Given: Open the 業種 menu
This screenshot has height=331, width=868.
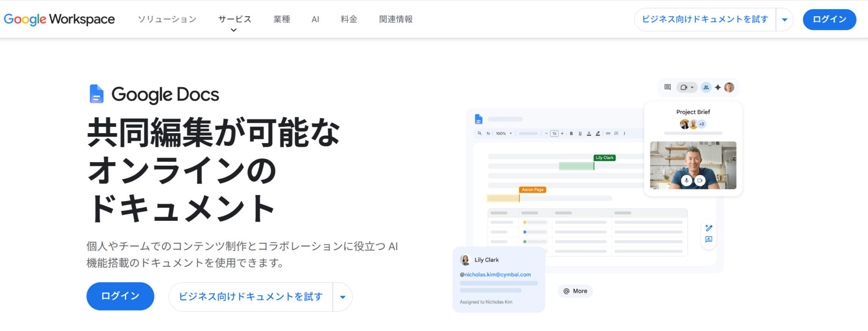Looking at the screenshot, I should (x=282, y=19).
